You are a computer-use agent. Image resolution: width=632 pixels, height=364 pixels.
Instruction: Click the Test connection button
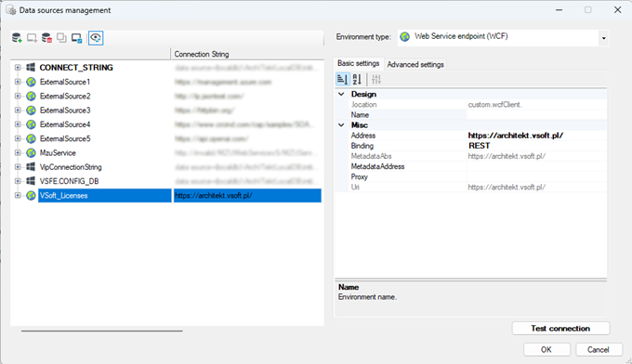click(x=560, y=329)
